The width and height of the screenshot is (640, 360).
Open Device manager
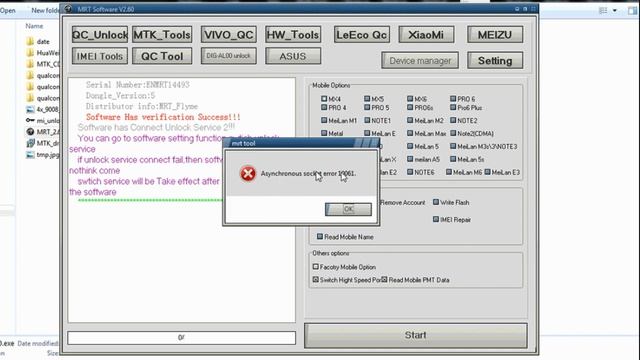[420, 60]
